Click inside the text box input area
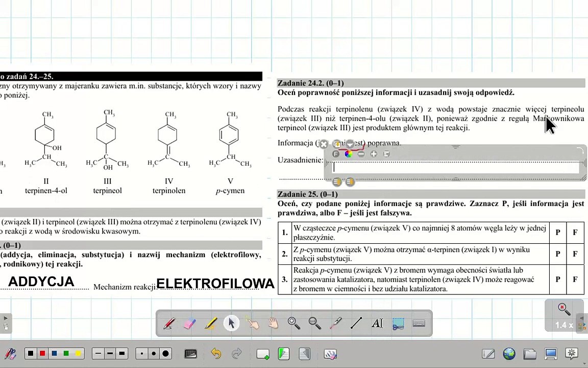The width and height of the screenshot is (588, 368). click(x=456, y=168)
